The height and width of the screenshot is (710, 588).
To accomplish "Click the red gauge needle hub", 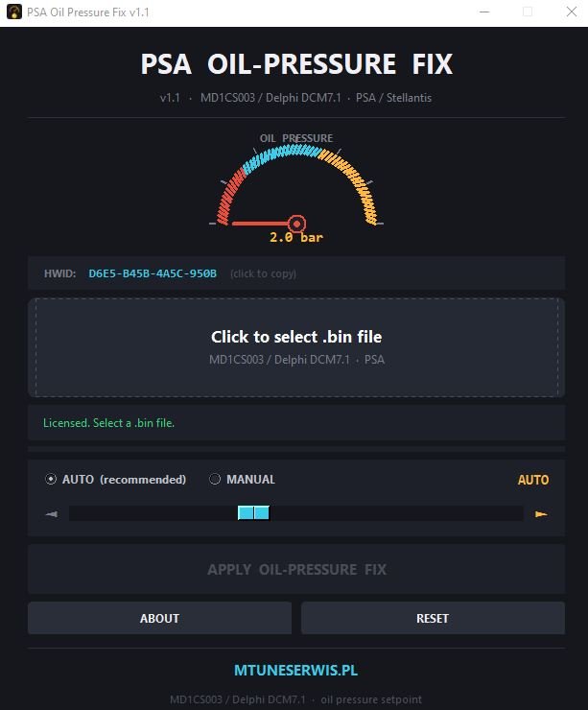I will coord(296,224).
